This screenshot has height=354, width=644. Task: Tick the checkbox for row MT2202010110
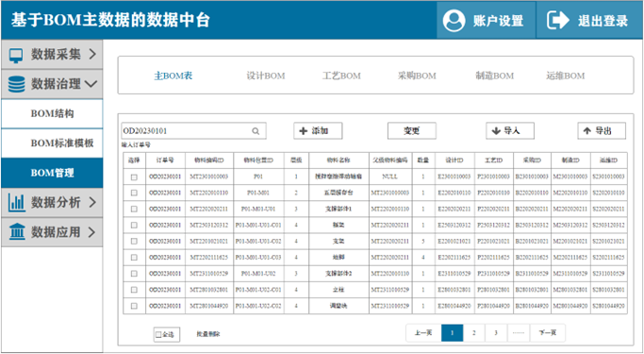click(x=134, y=193)
